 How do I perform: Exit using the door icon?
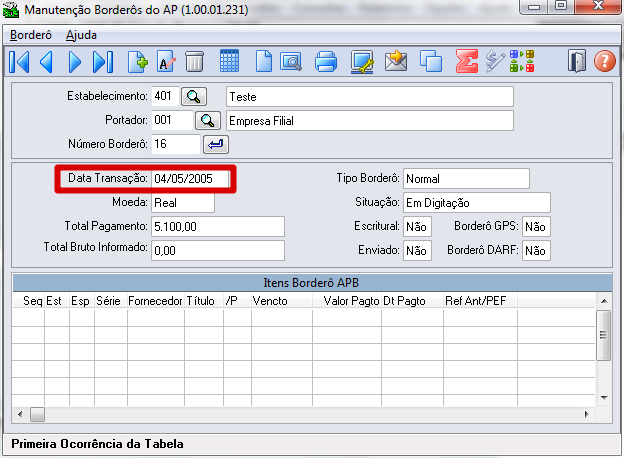pyautogui.click(x=577, y=61)
